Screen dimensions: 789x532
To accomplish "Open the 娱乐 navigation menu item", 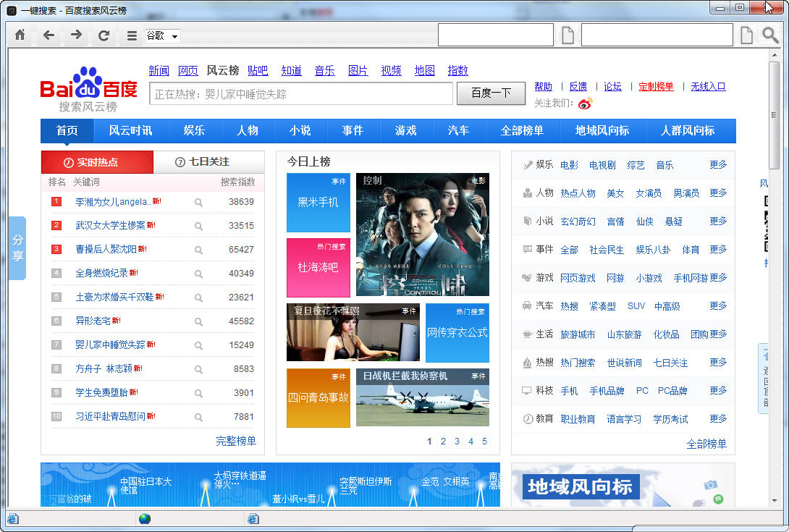I will [x=194, y=131].
